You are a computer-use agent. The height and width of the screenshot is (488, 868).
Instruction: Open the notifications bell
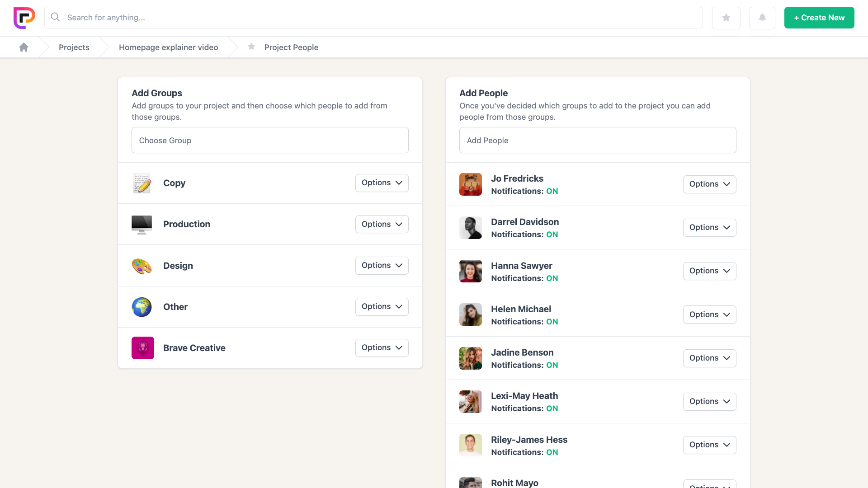click(762, 18)
